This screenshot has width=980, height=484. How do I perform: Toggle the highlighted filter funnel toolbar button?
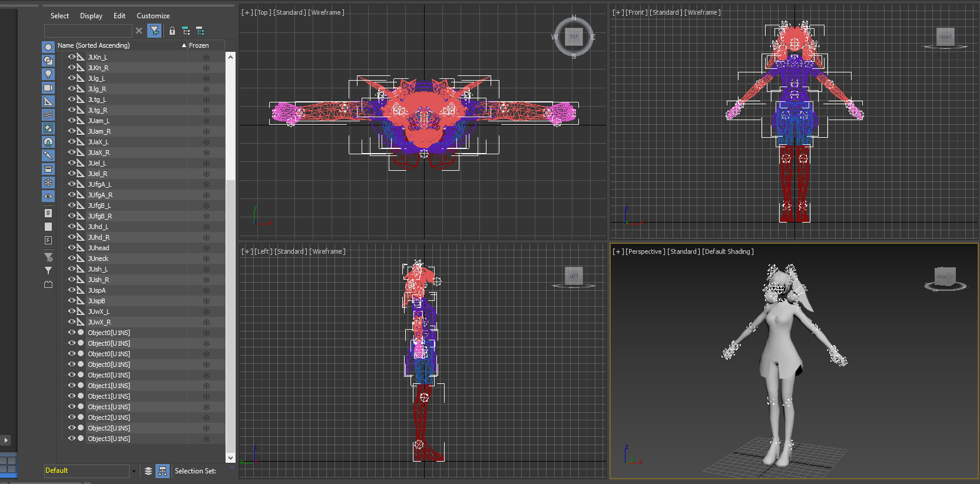pos(154,31)
